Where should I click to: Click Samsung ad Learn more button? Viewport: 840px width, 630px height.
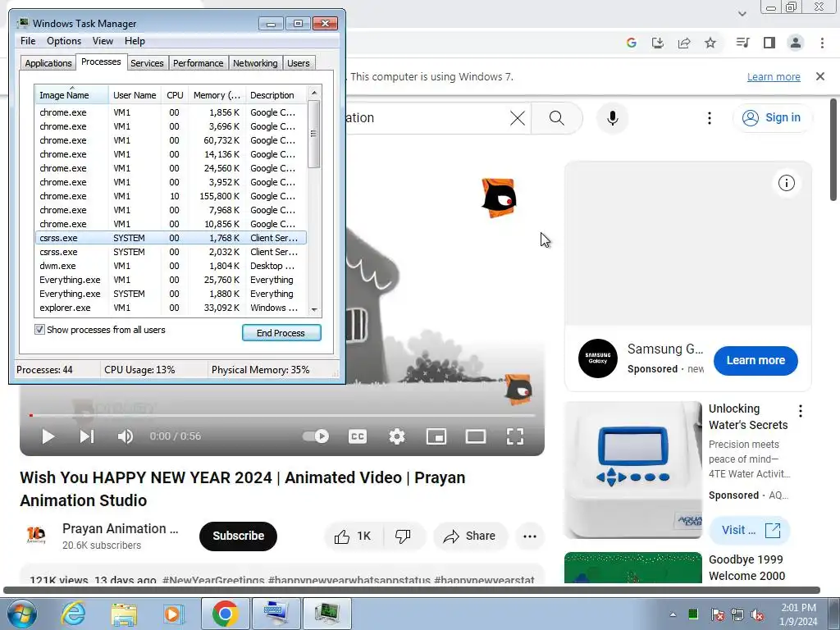click(756, 361)
